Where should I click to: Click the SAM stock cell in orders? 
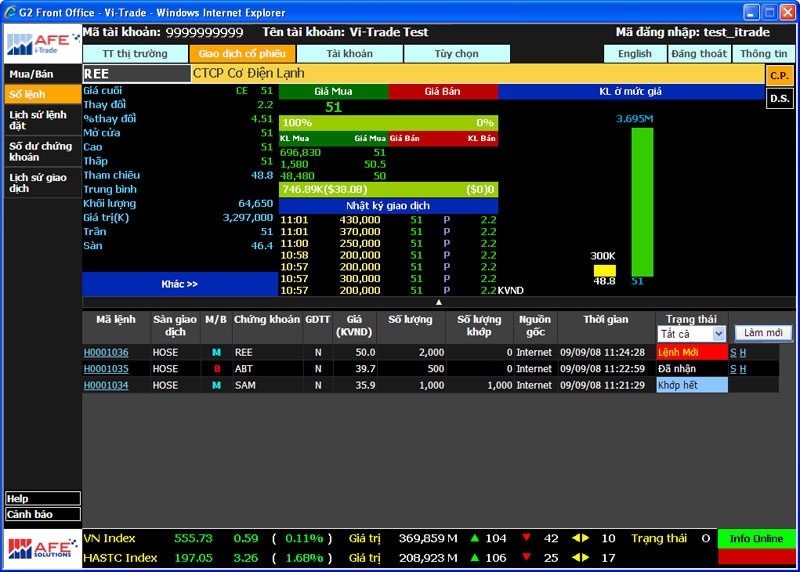pos(267,385)
